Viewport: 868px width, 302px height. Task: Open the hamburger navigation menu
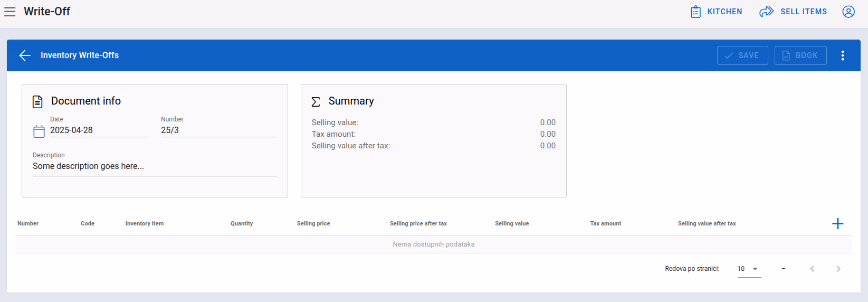pos(9,12)
